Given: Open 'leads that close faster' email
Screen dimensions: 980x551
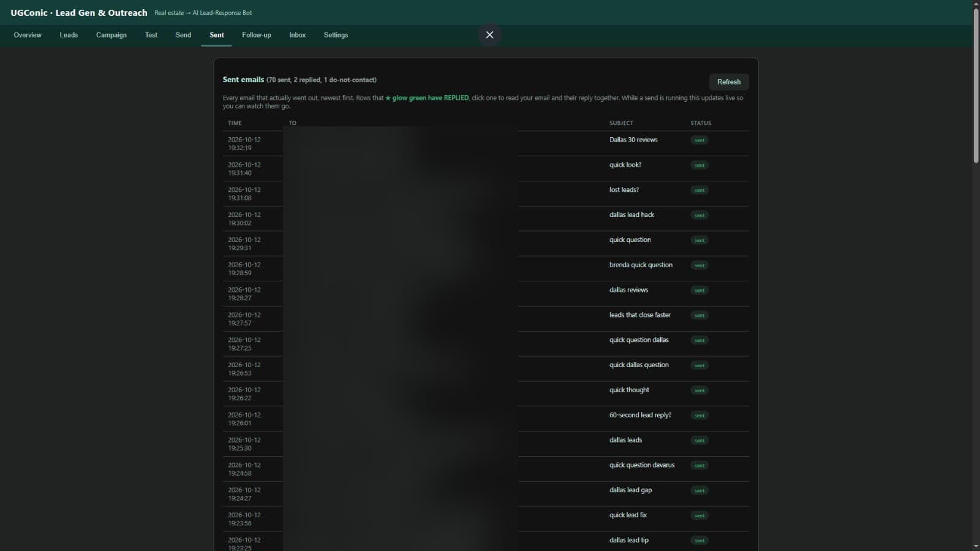Looking at the screenshot, I should click(486, 319).
